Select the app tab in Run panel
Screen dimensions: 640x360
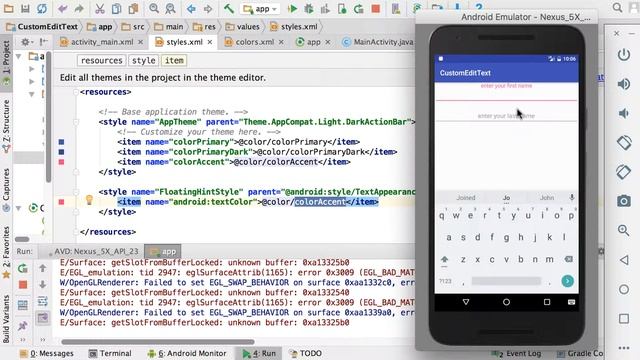(x=163, y=251)
